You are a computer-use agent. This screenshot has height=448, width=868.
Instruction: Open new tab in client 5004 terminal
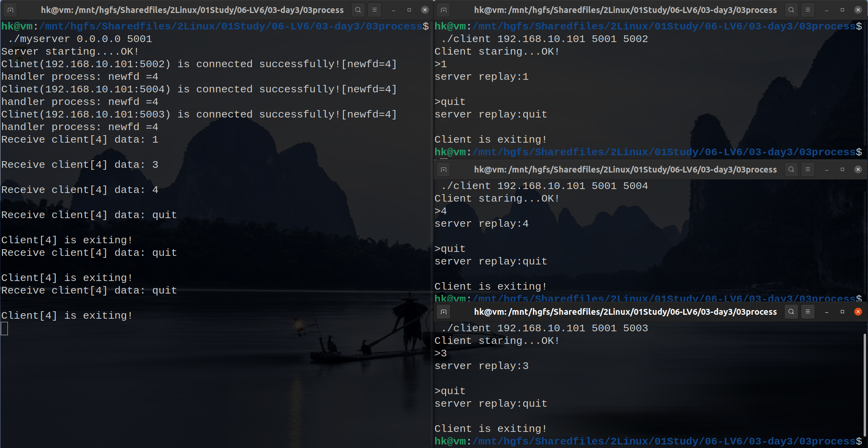[x=444, y=169]
